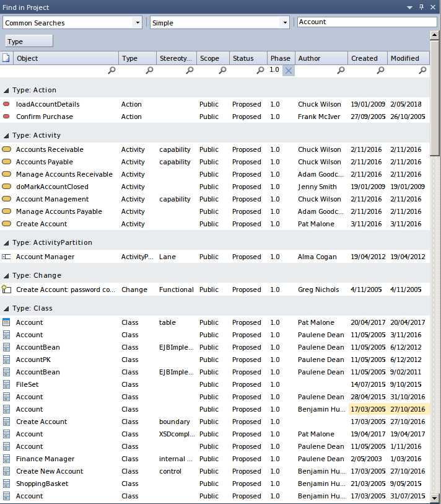441x504 pixels.
Task: Open the Simple search type dropdown
Action: coord(285,23)
